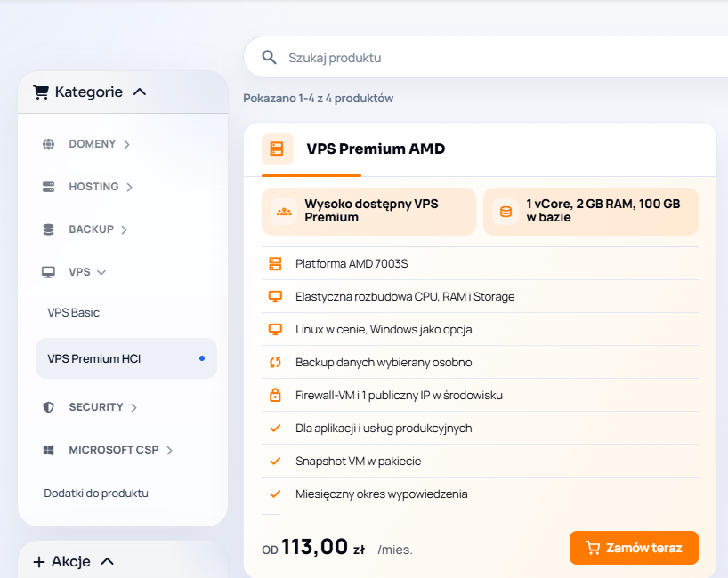This screenshot has height=578, width=728.
Task: Click the Wysoko dostępny VPS Premium badge
Action: (x=368, y=212)
